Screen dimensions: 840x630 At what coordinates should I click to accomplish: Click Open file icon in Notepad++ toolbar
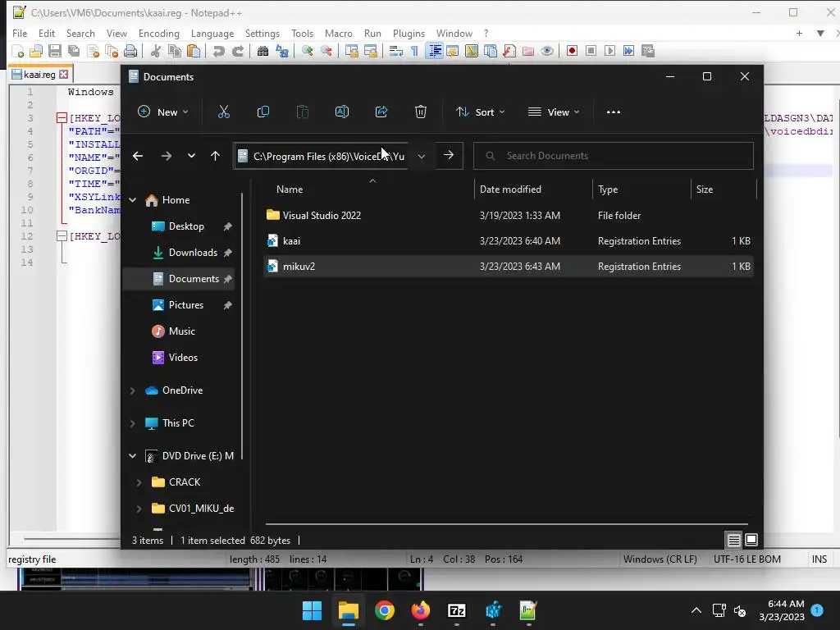[36, 51]
